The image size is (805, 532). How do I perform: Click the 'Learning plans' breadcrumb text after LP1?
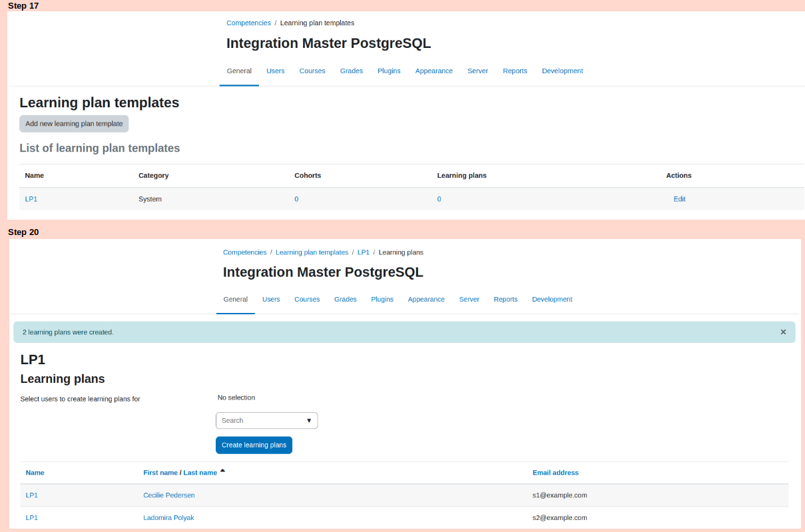tap(401, 252)
